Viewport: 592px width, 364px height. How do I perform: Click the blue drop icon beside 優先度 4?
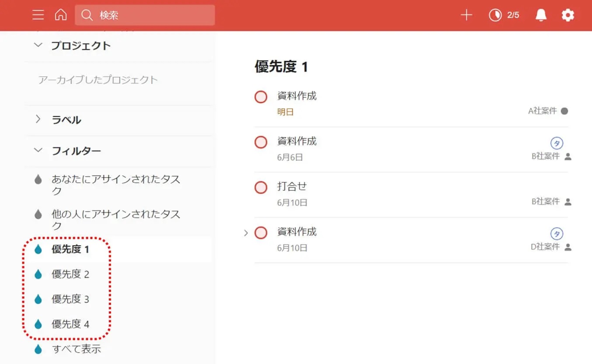pyautogui.click(x=38, y=324)
